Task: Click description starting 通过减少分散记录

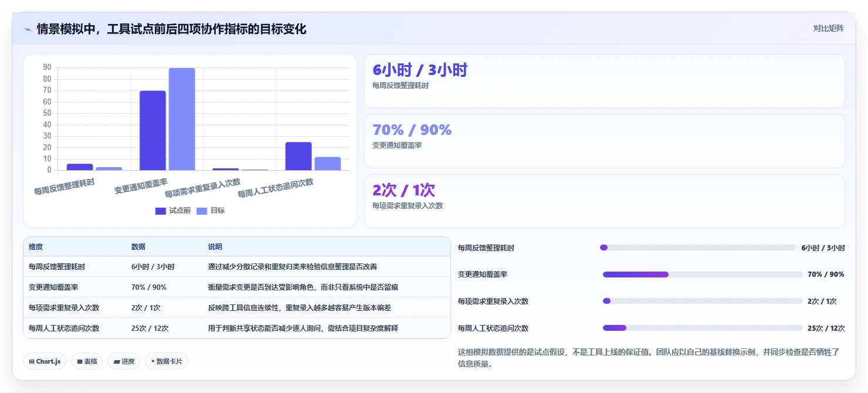Action: pyautogui.click(x=293, y=266)
